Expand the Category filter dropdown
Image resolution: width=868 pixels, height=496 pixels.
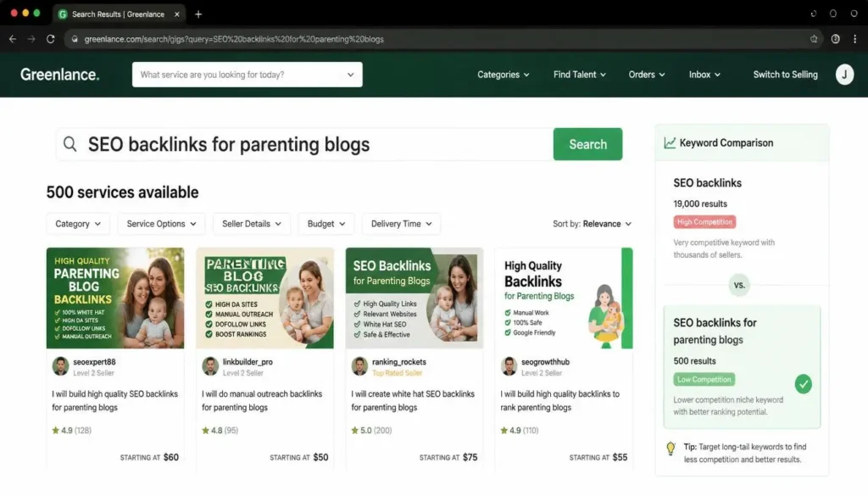(77, 224)
